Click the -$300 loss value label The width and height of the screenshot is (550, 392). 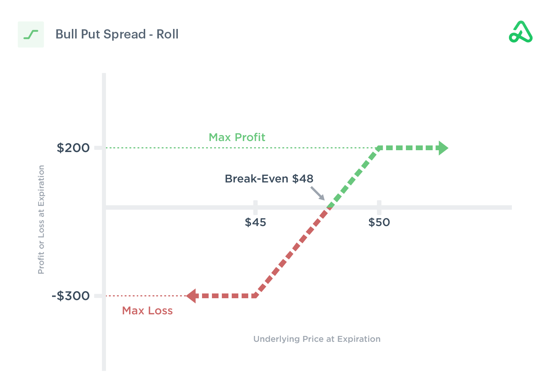click(x=70, y=296)
